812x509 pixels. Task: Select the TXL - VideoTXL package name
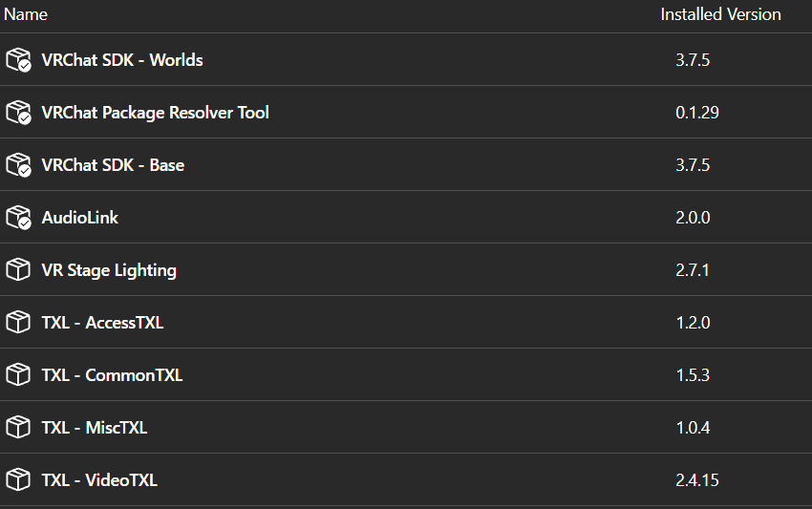pyautogui.click(x=99, y=480)
